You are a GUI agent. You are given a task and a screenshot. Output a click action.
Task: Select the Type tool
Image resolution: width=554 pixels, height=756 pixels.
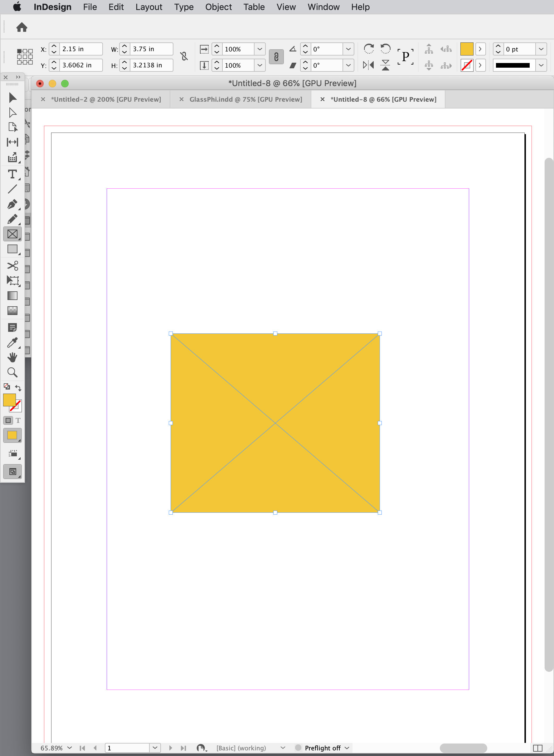[x=13, y=174]
